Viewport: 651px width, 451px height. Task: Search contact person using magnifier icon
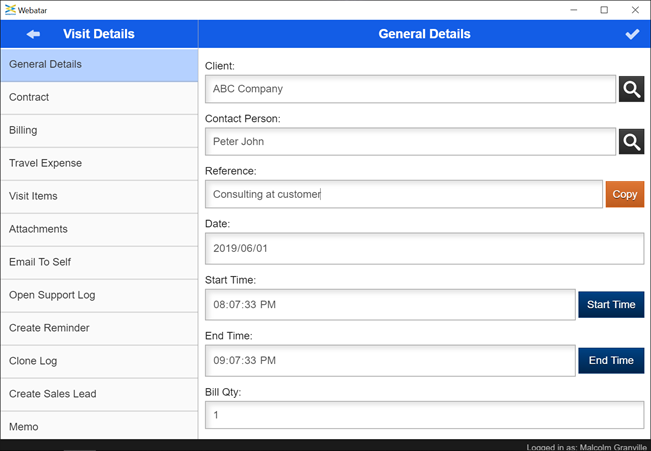(631, 142)
